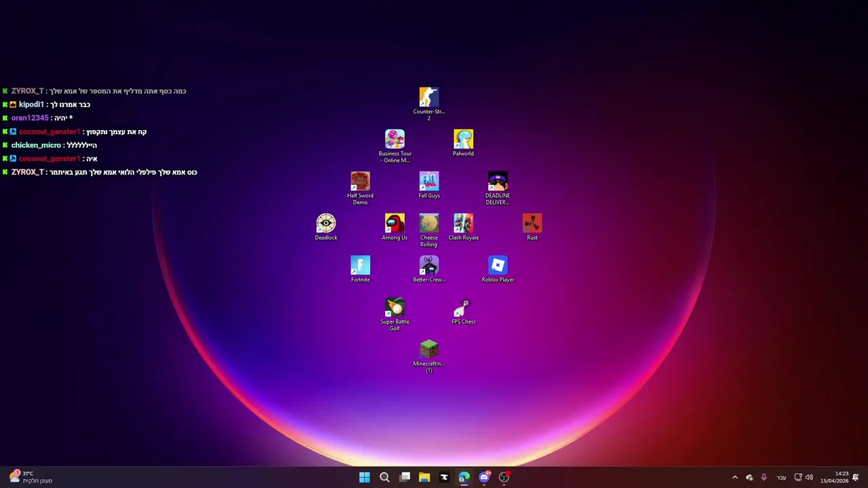Viewport: 868px width, 488px height.
Task: Click the Kick badge beside chicken_micro
Action: 5,145
